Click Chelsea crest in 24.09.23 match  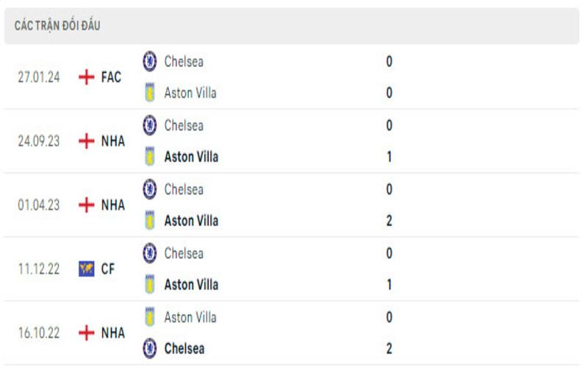click(x=150, y=125)
